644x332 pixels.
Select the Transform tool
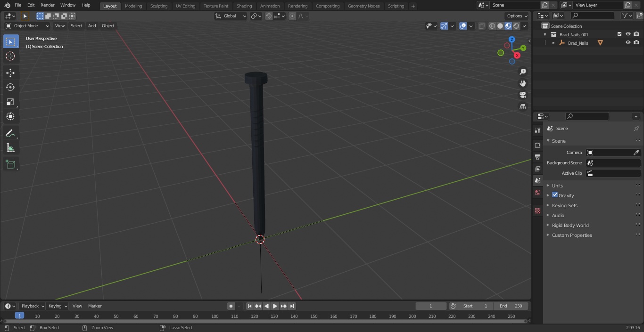(10, 116)
